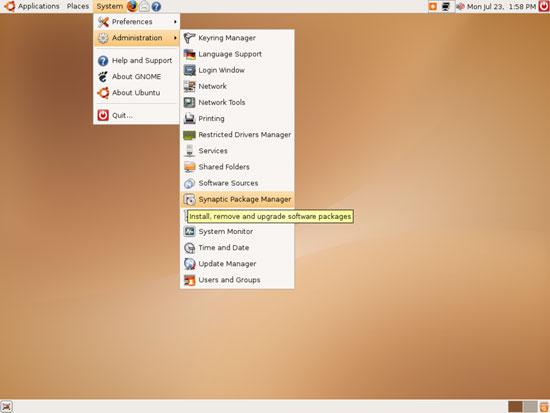Screen dimensions: 550x413
Task: Click the show desktop button
Action: click(x=6, y=407)
